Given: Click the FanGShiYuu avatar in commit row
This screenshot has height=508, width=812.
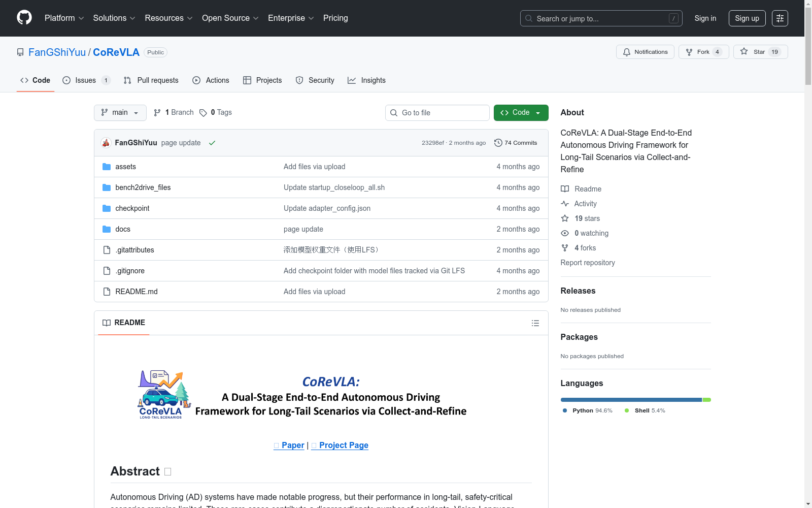Looking at the screenshot, I should coord(106,143).
